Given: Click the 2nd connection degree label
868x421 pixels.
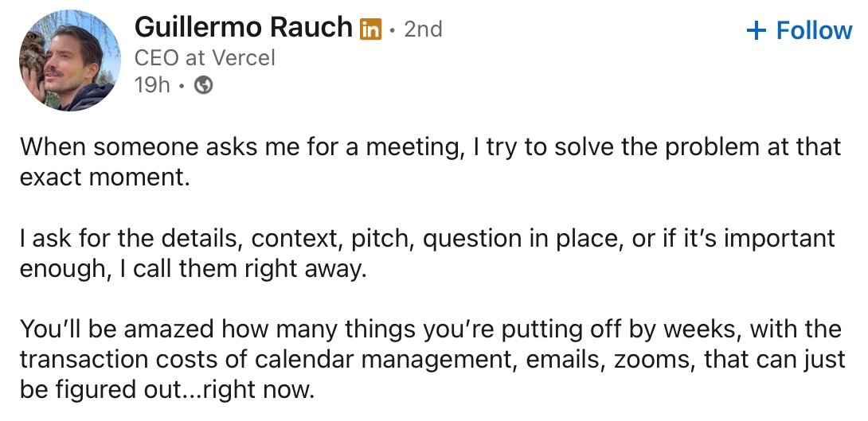Looking at the screenshot, I should coord(423,29).
